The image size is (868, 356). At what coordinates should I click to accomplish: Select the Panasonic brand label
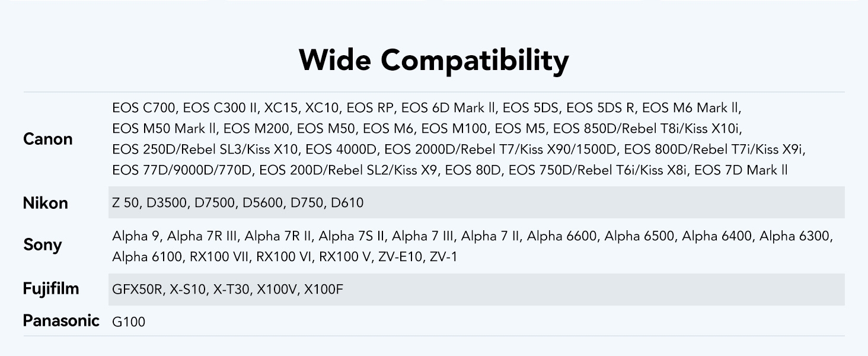pyautogui.click(x=61, y=321)
